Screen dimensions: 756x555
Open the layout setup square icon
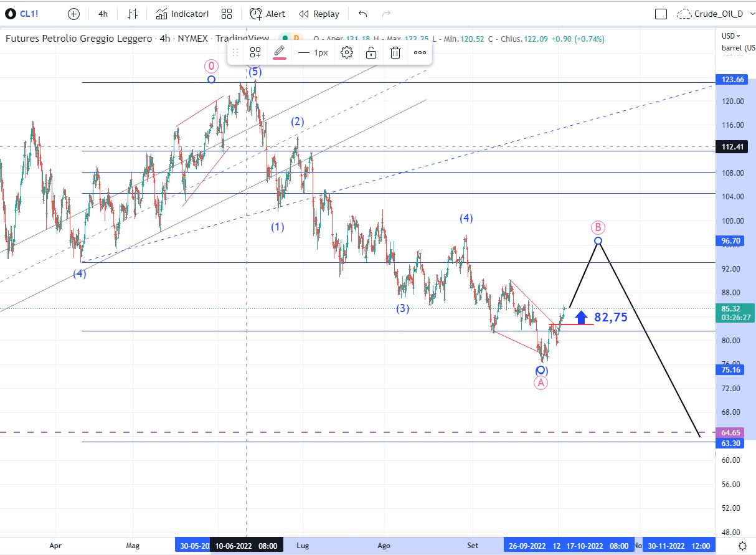pyautogui.click(x=661, y=14)
